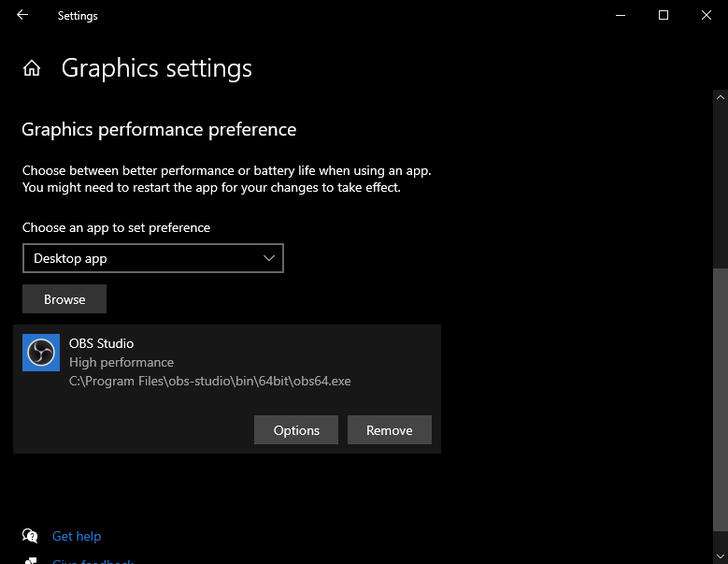
Task: Click the scrollbar down arrow
Action: pos(721,557)
